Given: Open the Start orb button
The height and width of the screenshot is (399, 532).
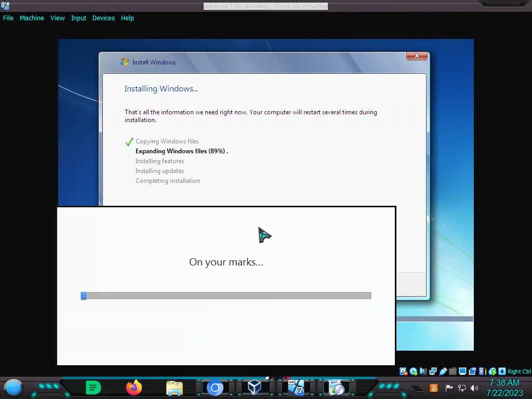Looking at the screenshot, I should (x=13, y=388).
